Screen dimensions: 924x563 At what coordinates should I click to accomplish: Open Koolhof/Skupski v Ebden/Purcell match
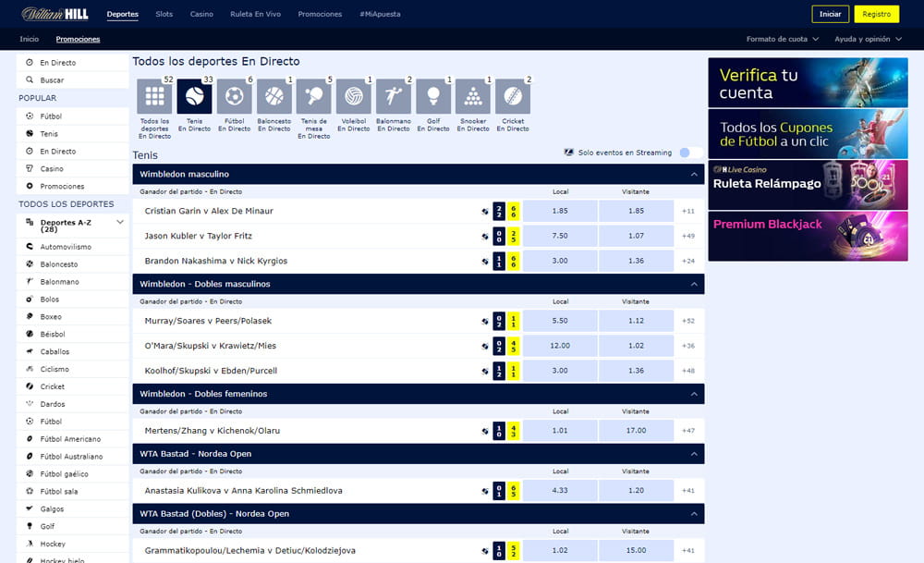click(x=211, y=371)
